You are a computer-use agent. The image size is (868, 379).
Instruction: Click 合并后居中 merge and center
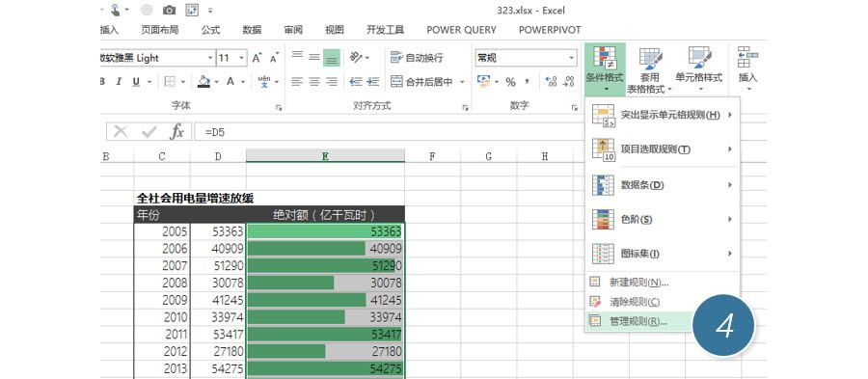pyautogui.click(x=421, y=82)
